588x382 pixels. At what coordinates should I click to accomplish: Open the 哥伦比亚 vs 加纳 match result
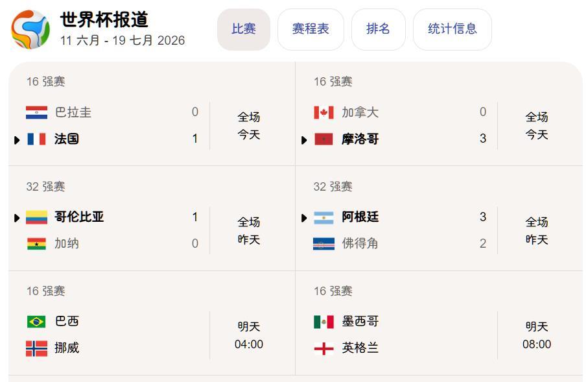tap(152, 219)
